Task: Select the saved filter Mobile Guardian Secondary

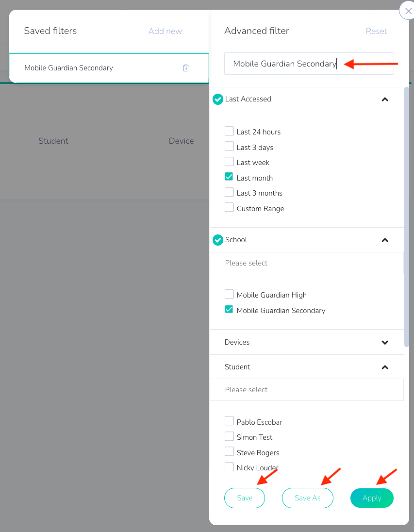Action: (x=69, y=68)
